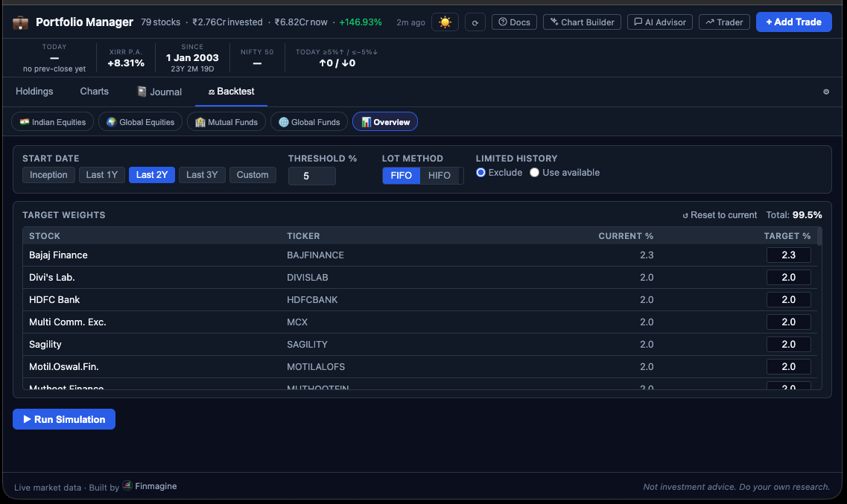This screenshot has width=847, height=504.
Task: Select the Exclude limited history radio button
Action: click(480, 172)
